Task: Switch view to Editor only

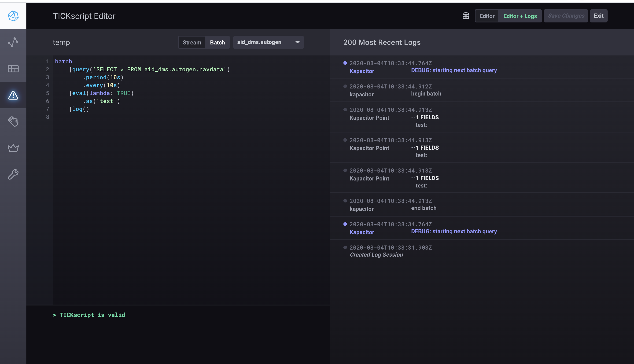Action: coord(487,16)
